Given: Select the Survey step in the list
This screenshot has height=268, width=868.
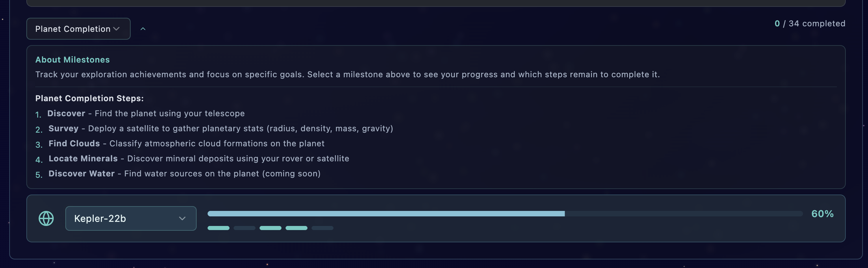Looking at the screenshot, I should 63,129.
